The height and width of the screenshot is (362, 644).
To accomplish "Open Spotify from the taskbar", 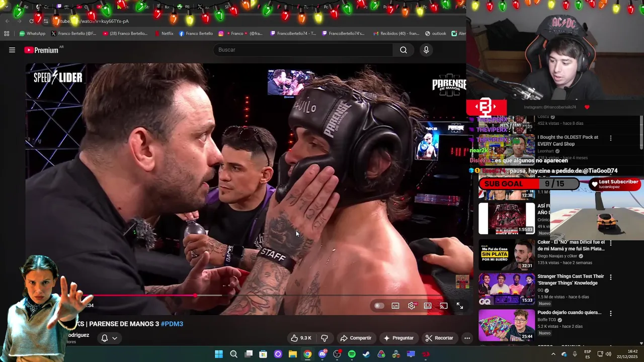I will coord(352,354).
